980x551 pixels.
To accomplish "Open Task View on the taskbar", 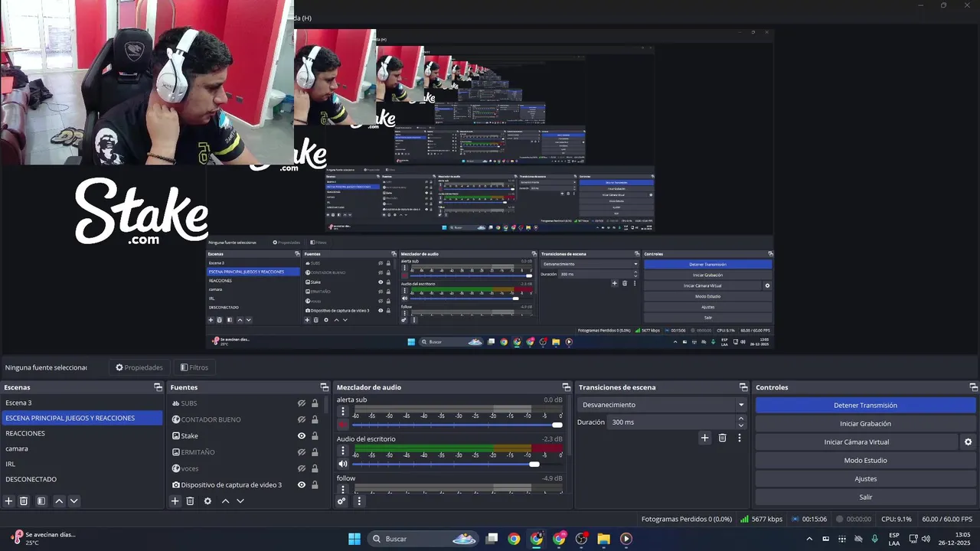I will pyautogui.click(x=492, y=539).
